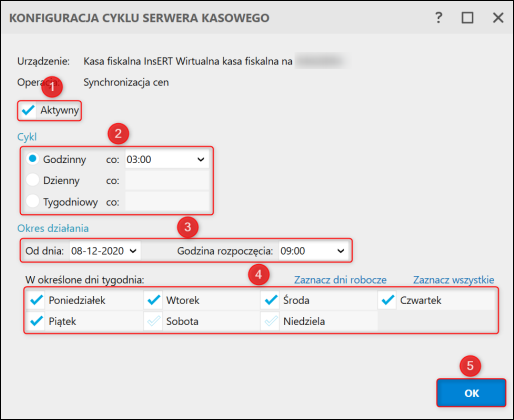514x420 pixels.
Task: Select the Tygodniowy cycle radio button
Action: click(32, 201)
